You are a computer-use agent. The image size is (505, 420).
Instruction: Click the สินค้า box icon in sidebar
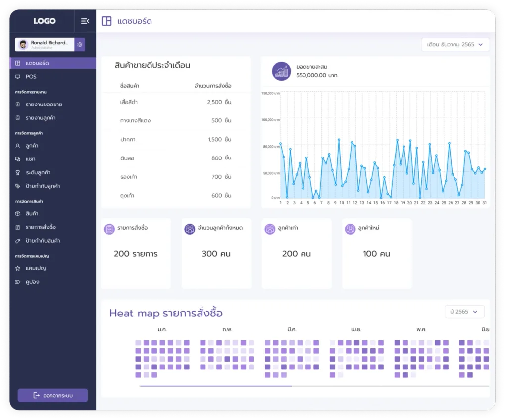pos(18,214)
